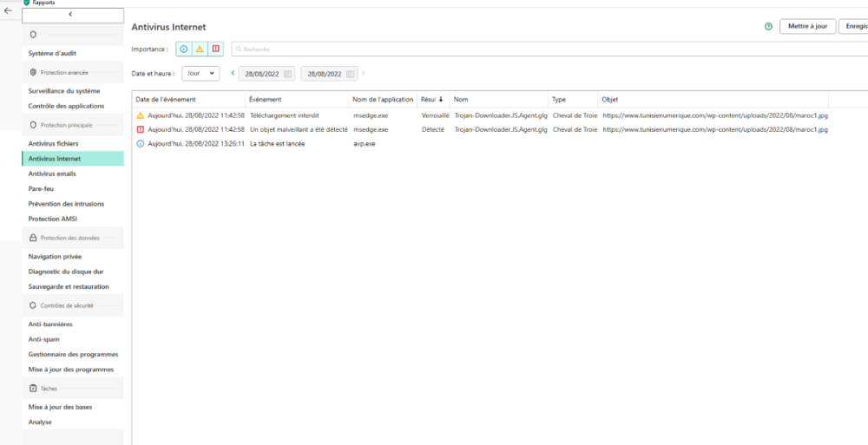Screen dimensions: 868x445
Task: Sort by Nom de l'application column
Action: [383, 100]
